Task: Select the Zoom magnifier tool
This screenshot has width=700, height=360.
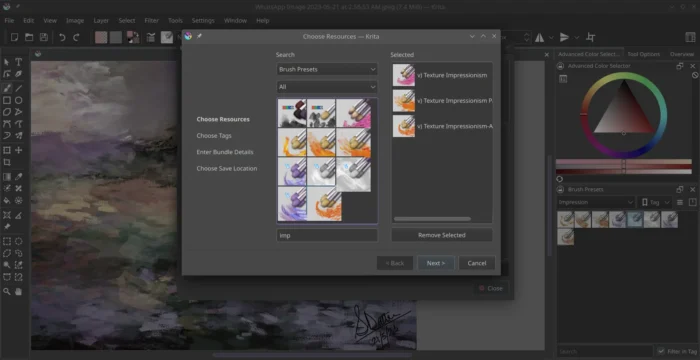Action: point(7,291)
